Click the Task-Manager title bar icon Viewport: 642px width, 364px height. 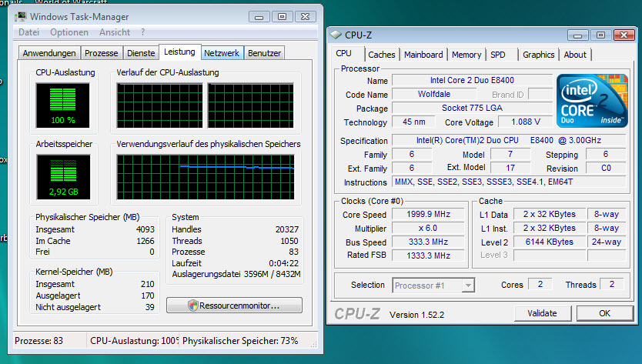pos(21,17)
